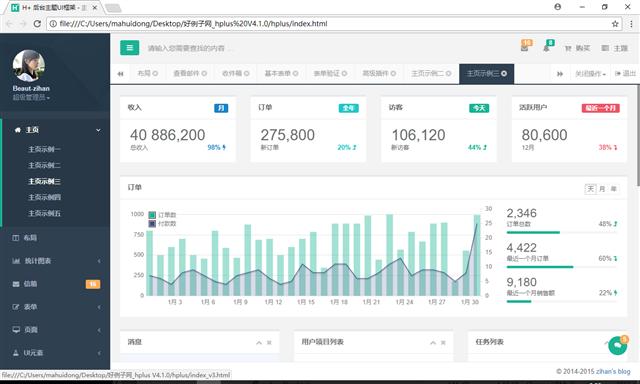Switch to the 收件箱 tab

[x=236, y=73]
